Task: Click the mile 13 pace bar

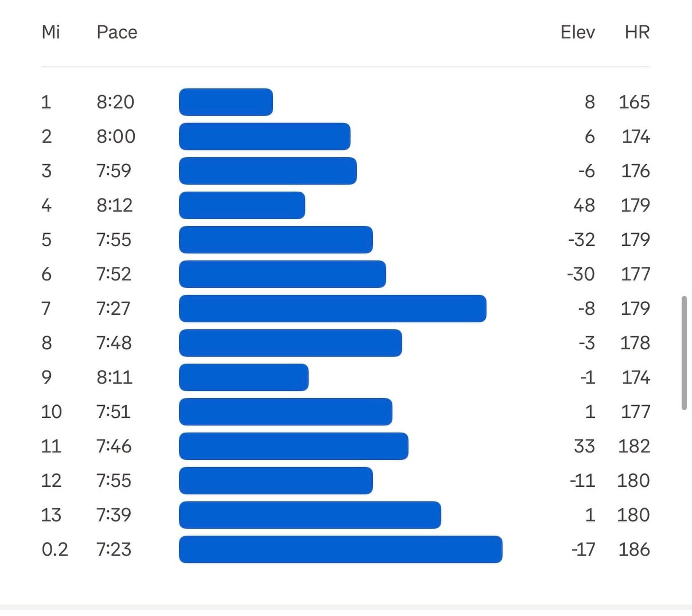Action: point(310,515)
